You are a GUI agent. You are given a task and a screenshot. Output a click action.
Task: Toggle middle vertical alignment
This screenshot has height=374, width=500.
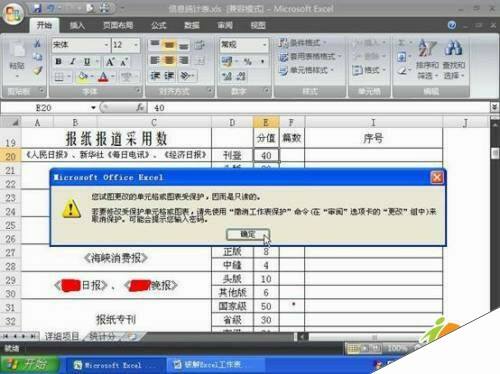tap(169, 44)
